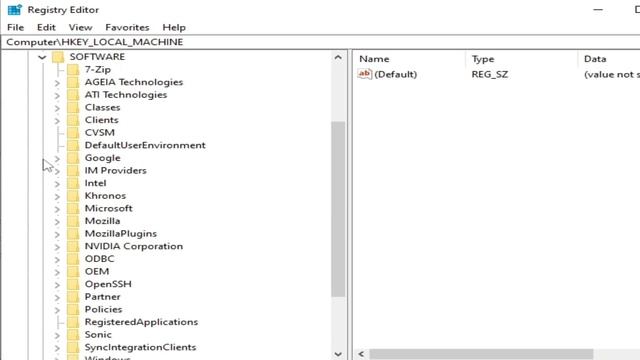Expand the SyncIntegrationClients key

(57, 348)
